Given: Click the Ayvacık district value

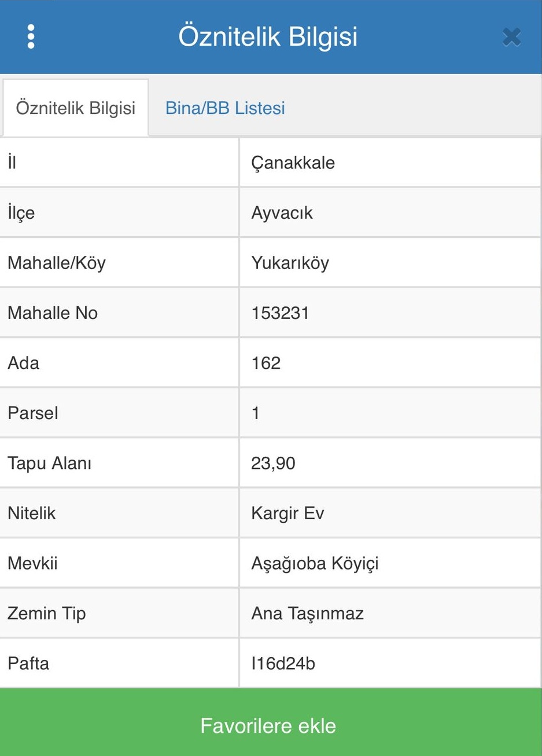Looking at the screenshot, I should tap(282, 213).
